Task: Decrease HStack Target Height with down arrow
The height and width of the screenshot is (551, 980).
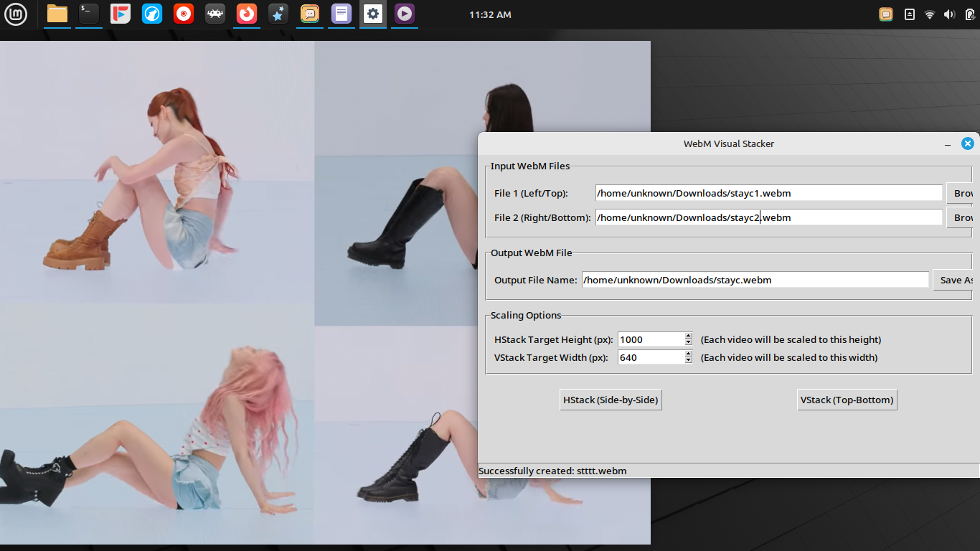Action: pos(689,343)
